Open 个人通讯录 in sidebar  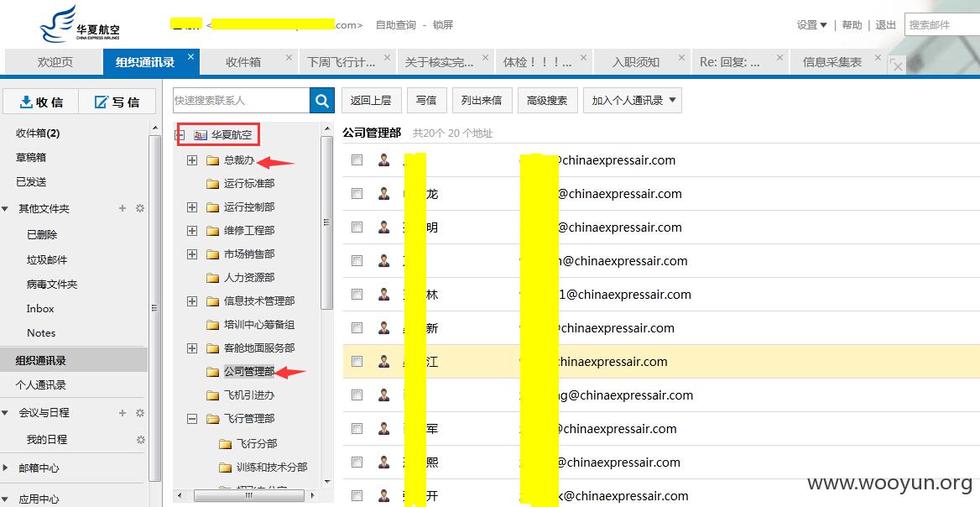click(40, 385)
